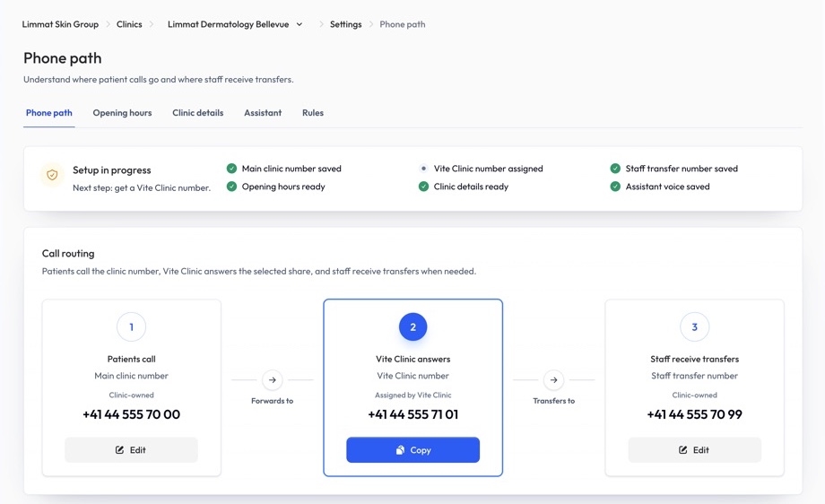Click the 'Transfers to' label
Viewport: 825px width, 504px height.
pos(553,401)
